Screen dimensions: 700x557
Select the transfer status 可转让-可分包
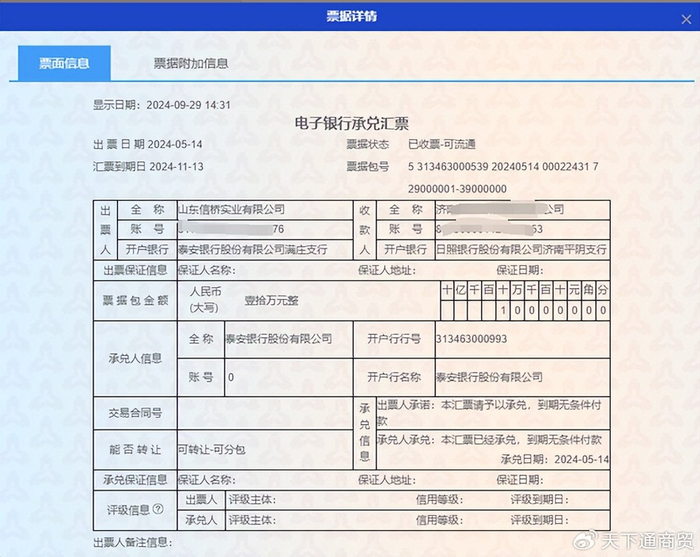click(x=212, y=449)
